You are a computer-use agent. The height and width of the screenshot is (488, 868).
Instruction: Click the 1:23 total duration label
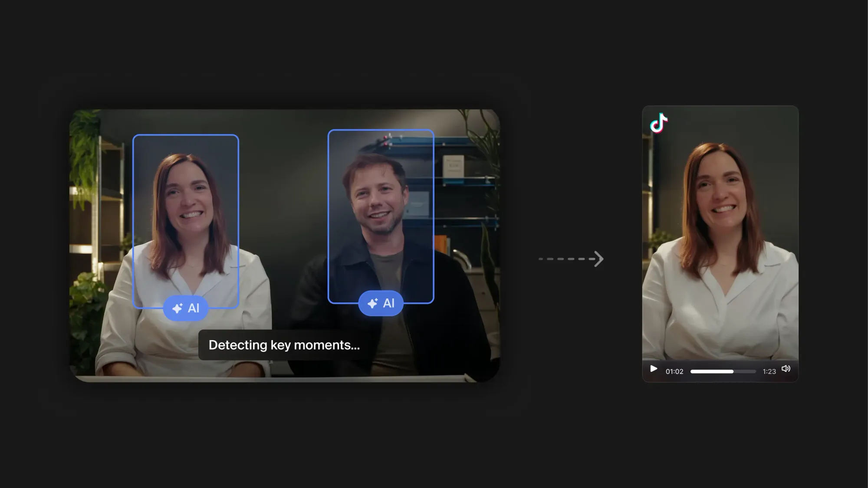[x=769, y=371]
